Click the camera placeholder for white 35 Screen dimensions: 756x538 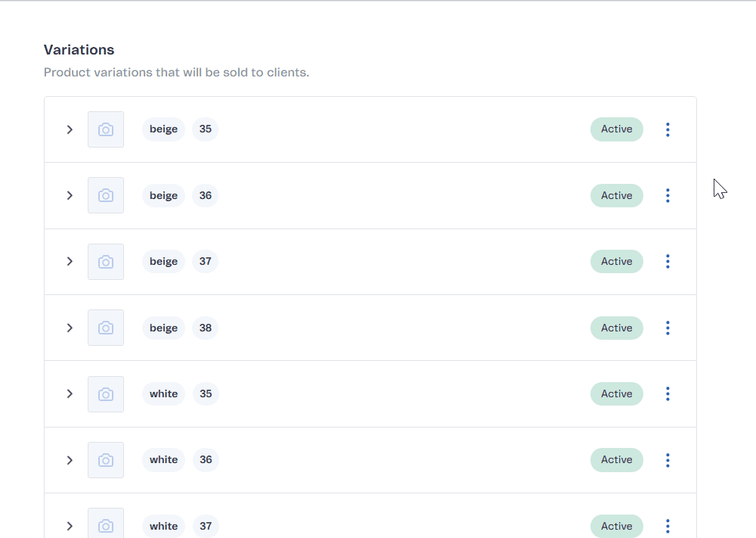[106, 394]
